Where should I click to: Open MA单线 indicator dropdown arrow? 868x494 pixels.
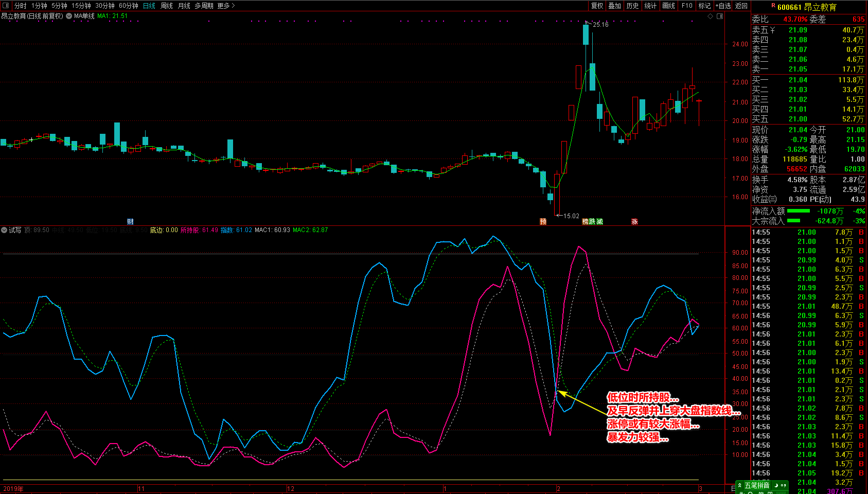coord(69,16)
